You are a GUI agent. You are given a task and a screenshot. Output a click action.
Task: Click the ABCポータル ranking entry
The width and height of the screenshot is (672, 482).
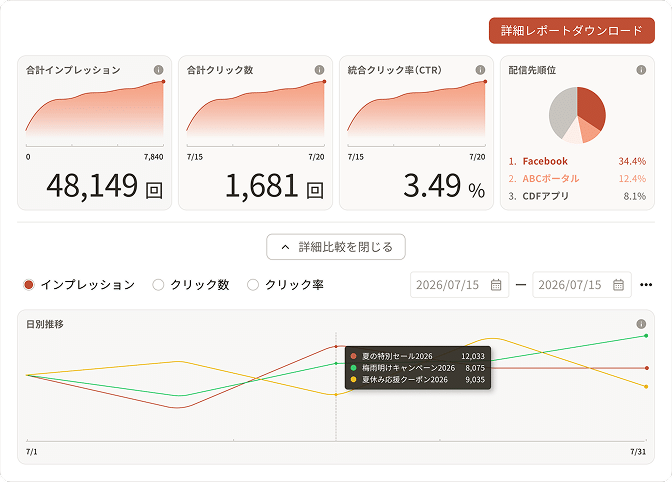click(577, 179)
